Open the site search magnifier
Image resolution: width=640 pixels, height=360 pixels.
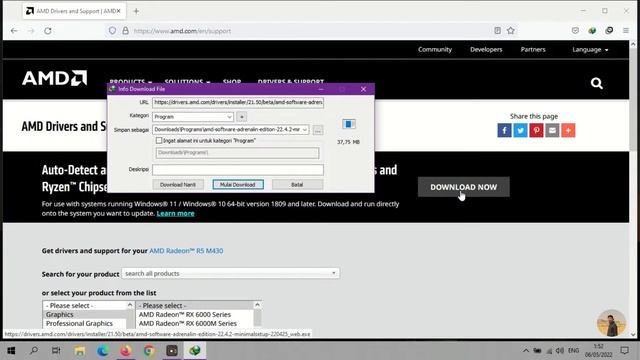point(596,83)
